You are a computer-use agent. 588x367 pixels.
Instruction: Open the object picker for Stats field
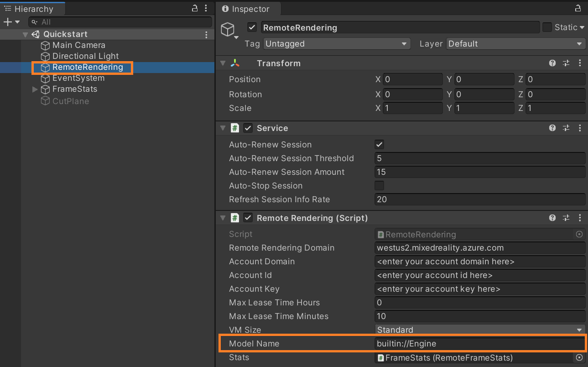[579, 357]
